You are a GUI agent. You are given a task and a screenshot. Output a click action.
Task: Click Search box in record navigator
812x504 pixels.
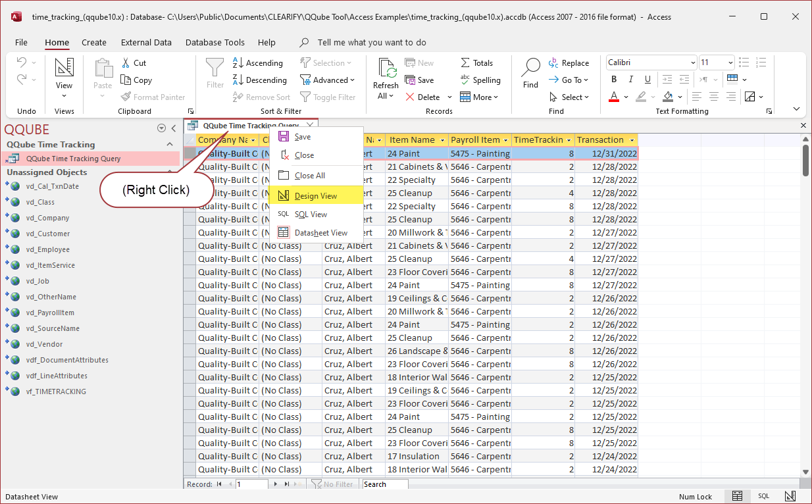coord(385,484)
